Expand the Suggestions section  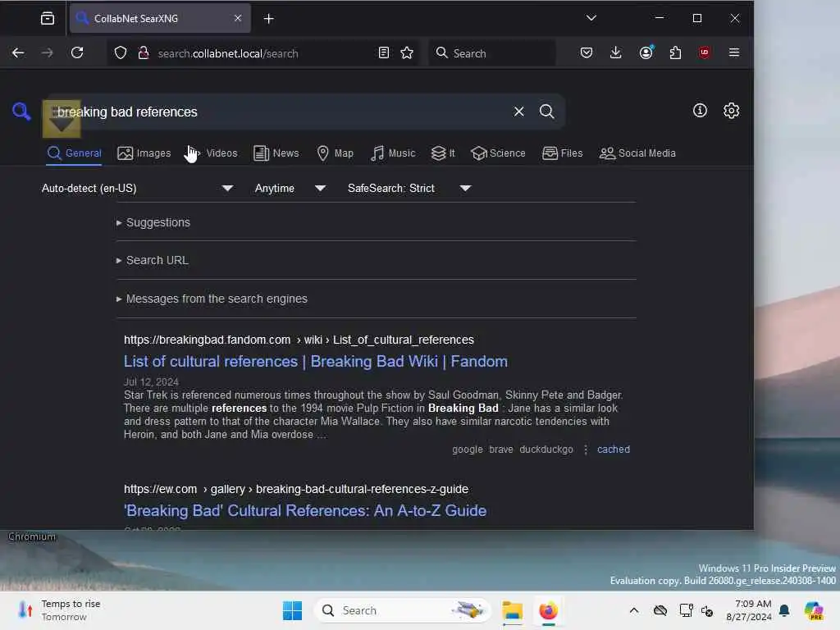pos(153,222)
